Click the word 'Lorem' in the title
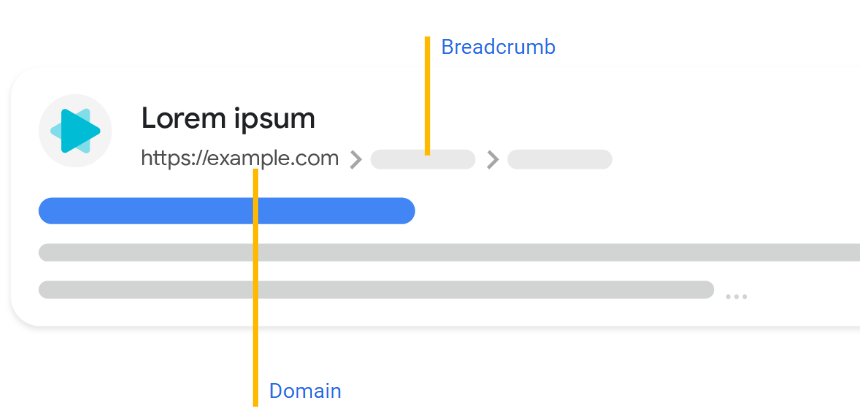This screenshot has width=860, height=414. [180, 119]
